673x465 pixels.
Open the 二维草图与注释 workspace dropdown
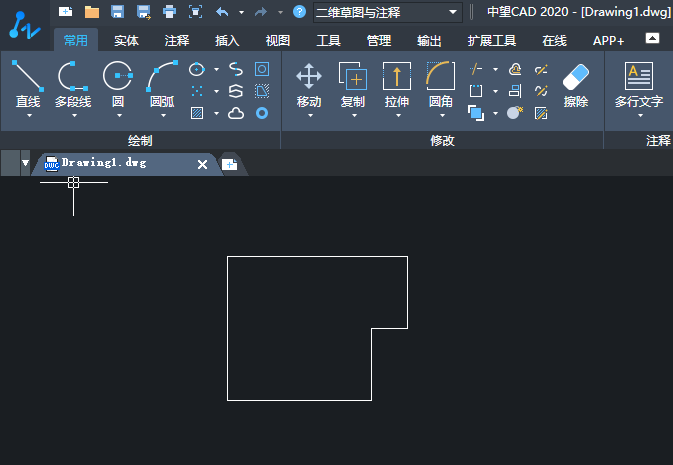coord(388,12)
